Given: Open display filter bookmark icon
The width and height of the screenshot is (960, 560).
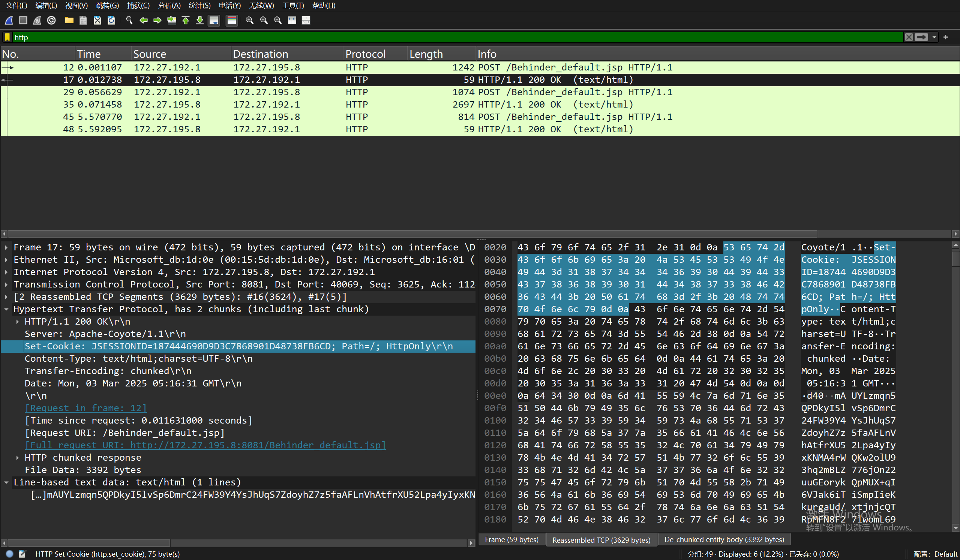Looking at the screenshot, I should [x=7, y=37].
